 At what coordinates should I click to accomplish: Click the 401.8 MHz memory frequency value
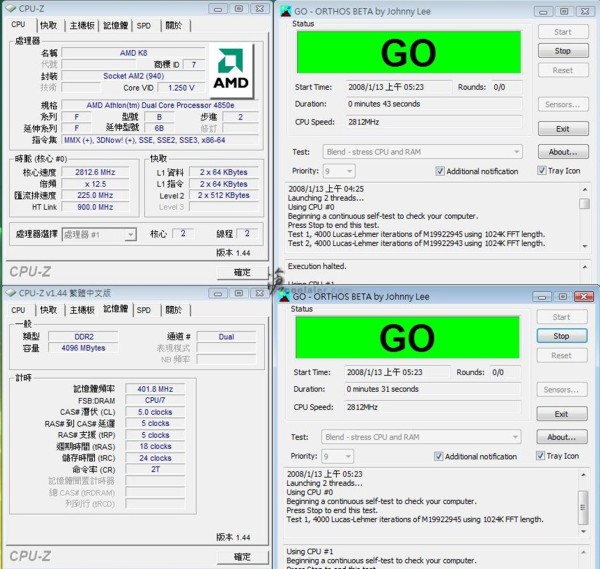tap(155, 389)
